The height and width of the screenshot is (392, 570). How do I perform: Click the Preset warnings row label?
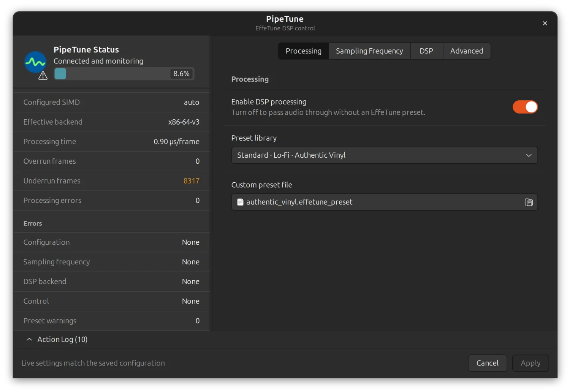pos(50,321)
